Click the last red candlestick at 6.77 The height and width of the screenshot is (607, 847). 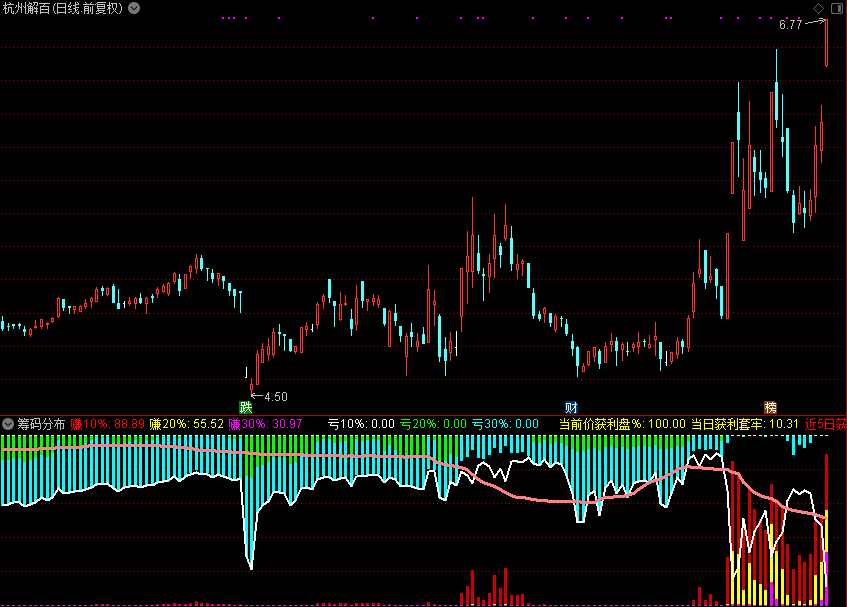(826, 43)
